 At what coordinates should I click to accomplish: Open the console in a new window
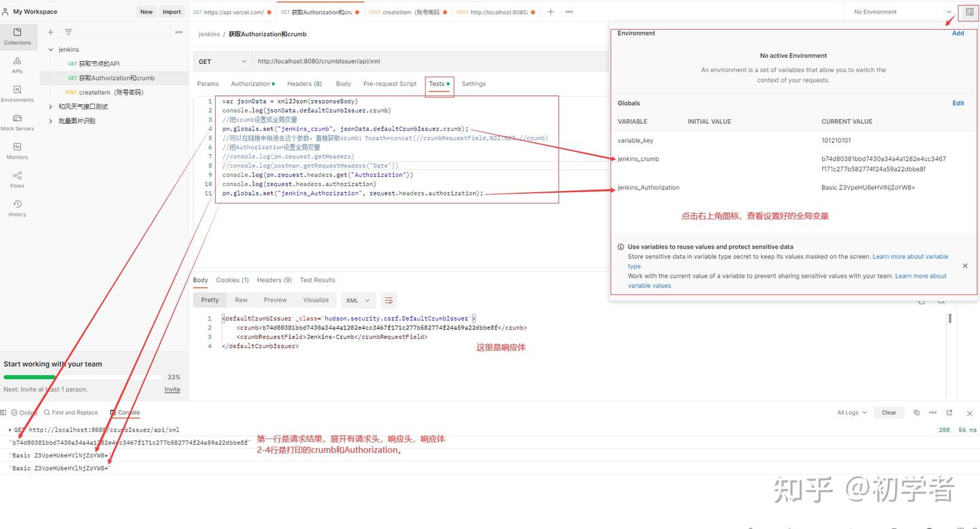coord(948,412)
